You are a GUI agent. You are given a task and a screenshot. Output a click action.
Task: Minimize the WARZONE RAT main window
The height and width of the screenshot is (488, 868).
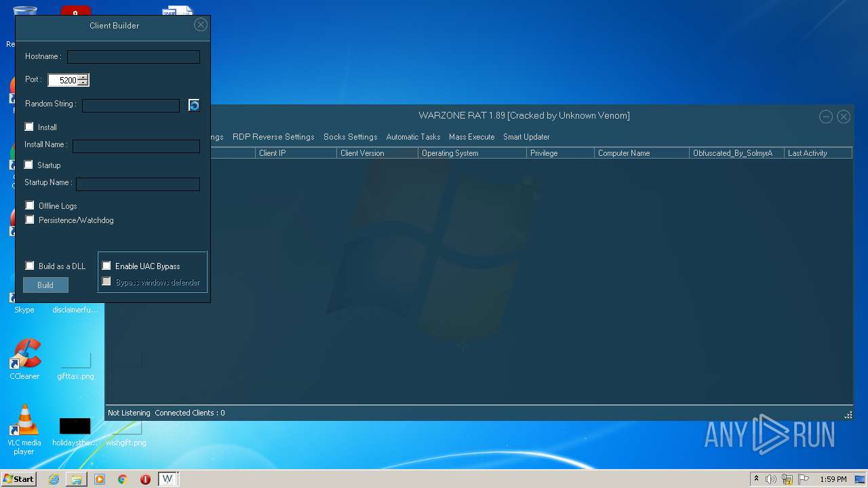click(x=826, y=117)
